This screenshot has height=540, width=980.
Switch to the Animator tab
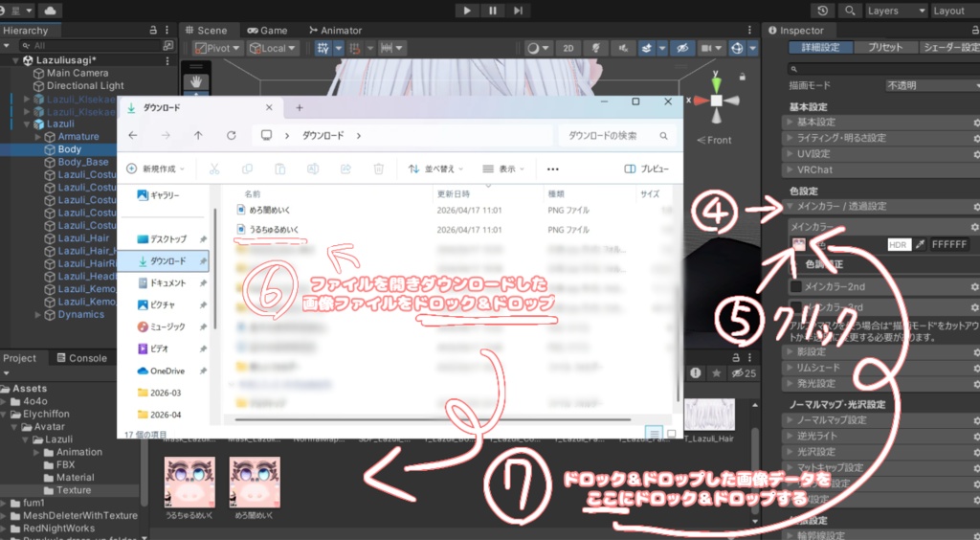[336, 30]
